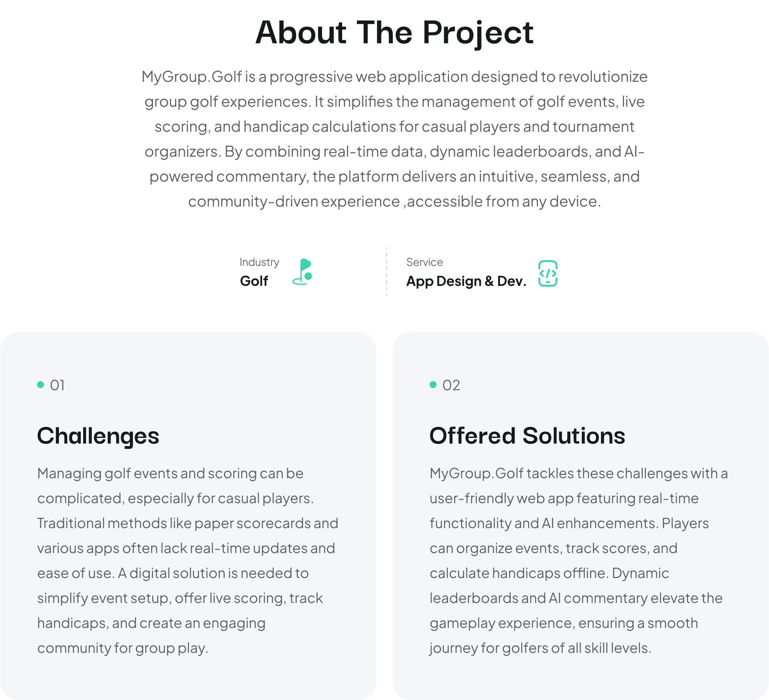
Task: Click the Industry label
Action: pos(259,262)
